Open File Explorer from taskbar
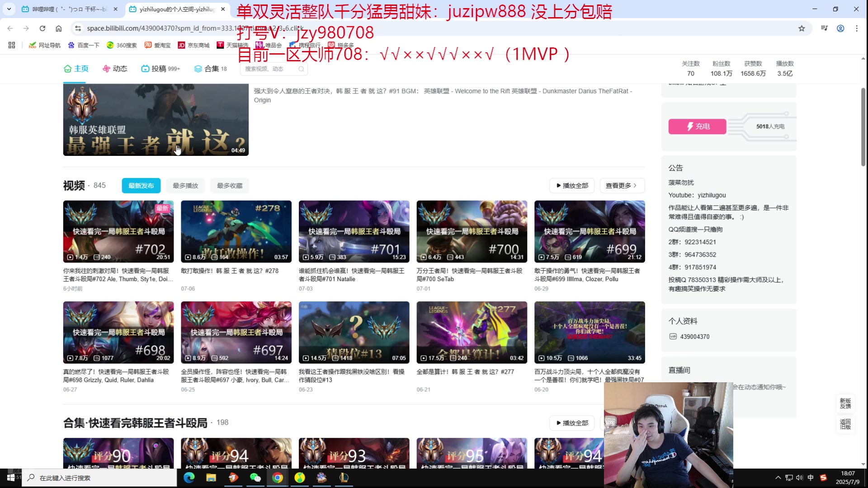This screenshot has height=488, width=868. pos(211,478)
